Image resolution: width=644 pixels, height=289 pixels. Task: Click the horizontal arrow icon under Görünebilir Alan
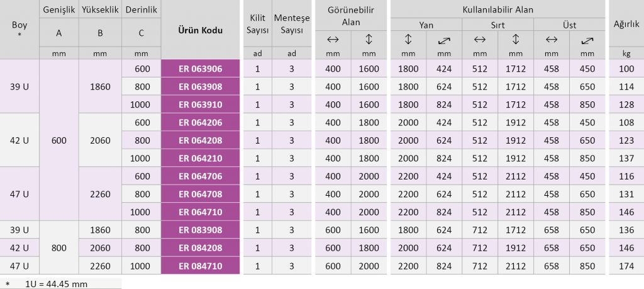click(x=333, y=40)
